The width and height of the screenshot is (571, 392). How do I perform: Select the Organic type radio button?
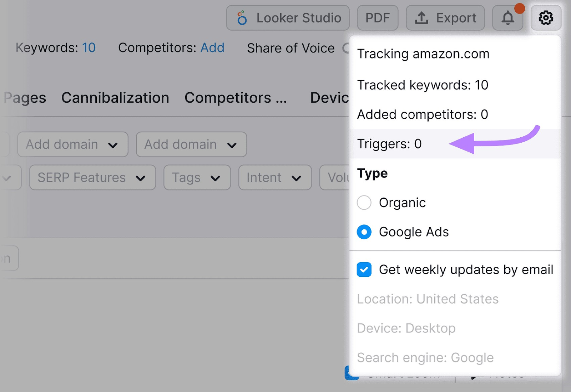coord(364,203)
